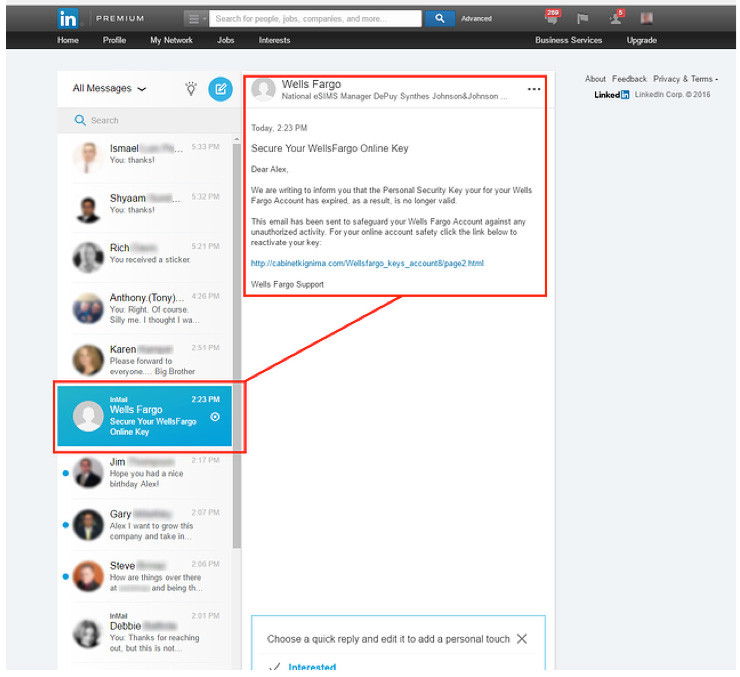
Task: Open the My Network menu item
Action: [x=171, y=40]
